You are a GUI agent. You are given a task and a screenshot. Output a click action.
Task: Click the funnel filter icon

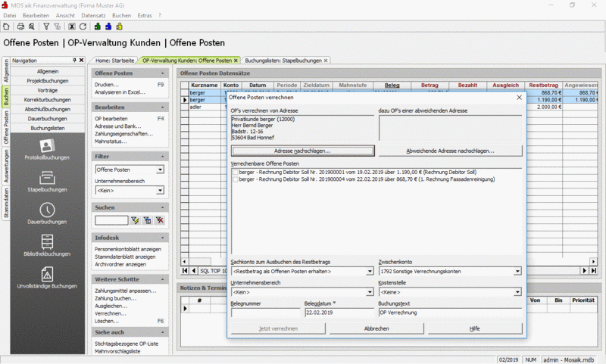coord(46,26)
